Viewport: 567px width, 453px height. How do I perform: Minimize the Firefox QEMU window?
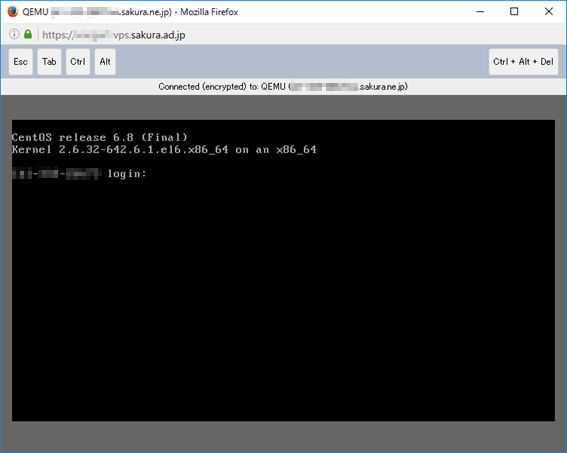[480, 12]
